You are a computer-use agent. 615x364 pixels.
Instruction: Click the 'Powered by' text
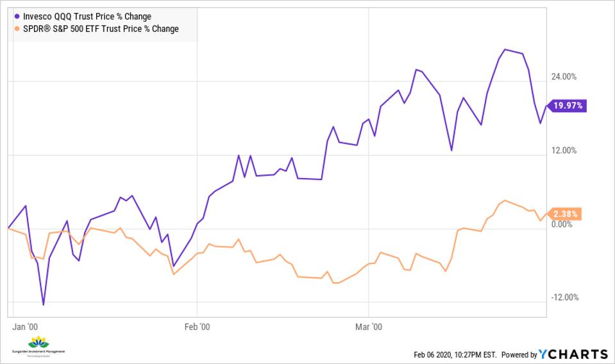[519, 355]
